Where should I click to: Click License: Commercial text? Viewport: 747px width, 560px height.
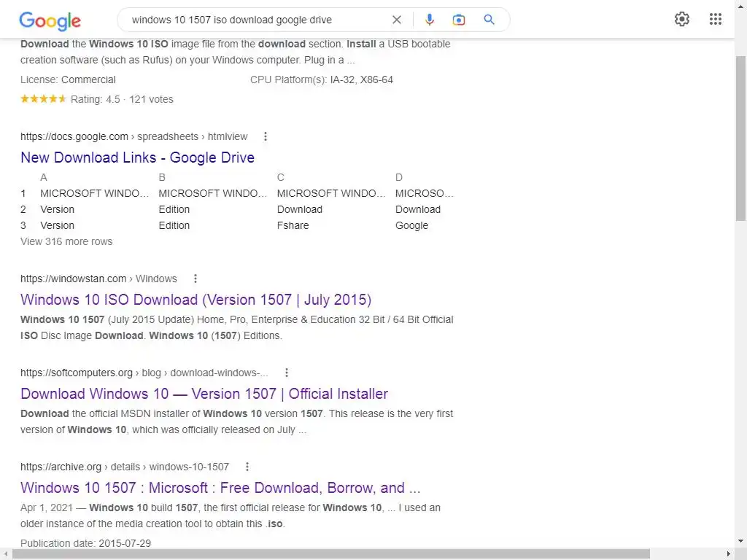[68, 79]
